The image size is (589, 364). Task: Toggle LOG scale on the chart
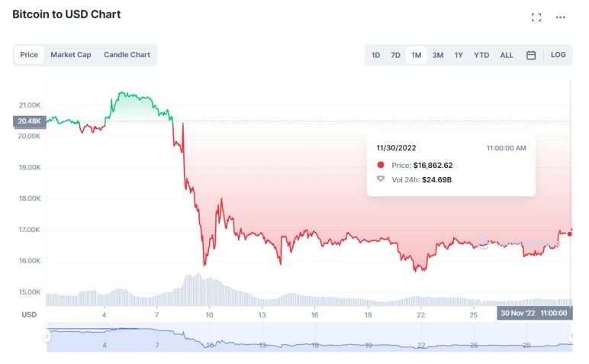click(558, 55)
